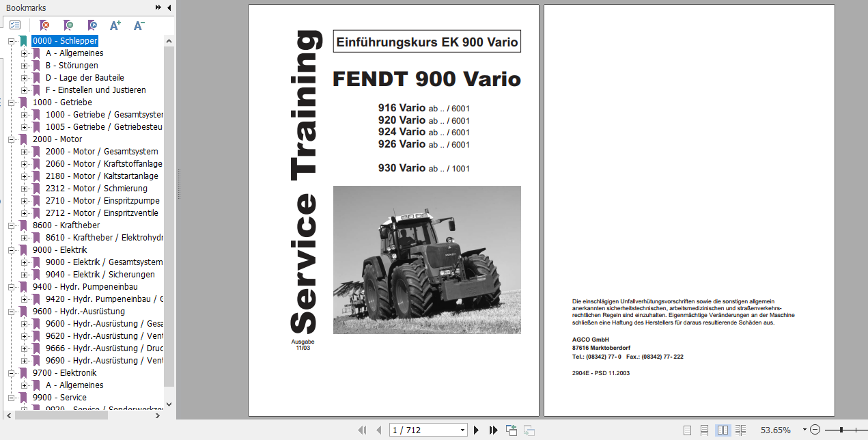Click the FENDT 900 Vario title
The height and width of the screenshot is (440, 868).
click(427, 79)
